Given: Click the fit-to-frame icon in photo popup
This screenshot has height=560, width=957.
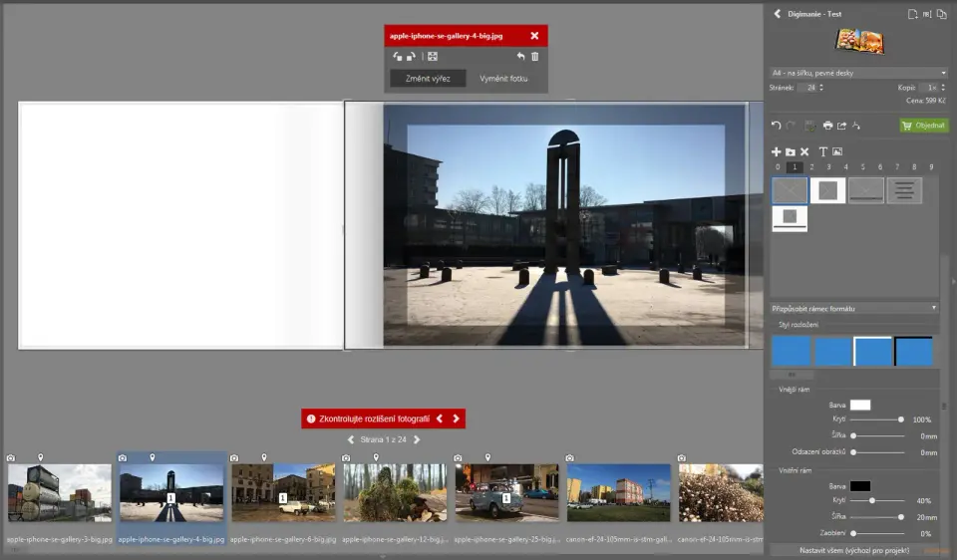Looking at the screenshot, I should point(433,57).
